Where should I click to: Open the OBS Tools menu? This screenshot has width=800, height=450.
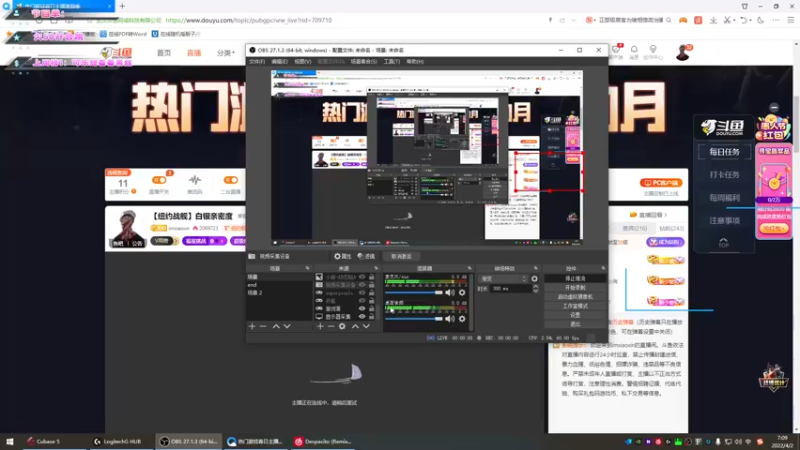click(391, 61)
